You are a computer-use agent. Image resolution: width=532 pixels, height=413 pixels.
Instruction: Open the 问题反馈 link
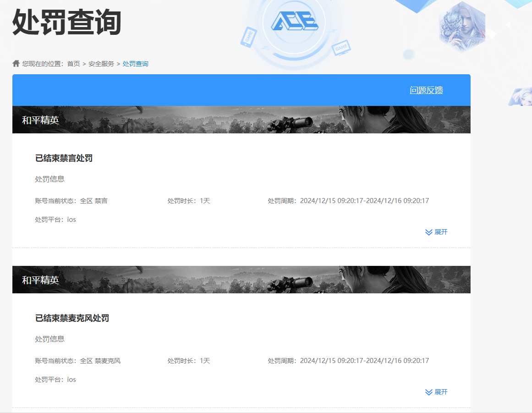coord(426,90)
